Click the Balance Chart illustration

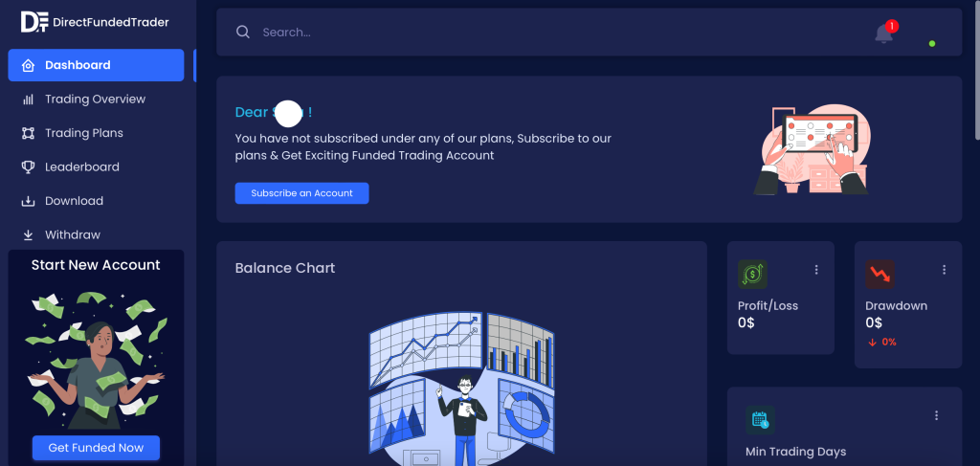(461, 388)
